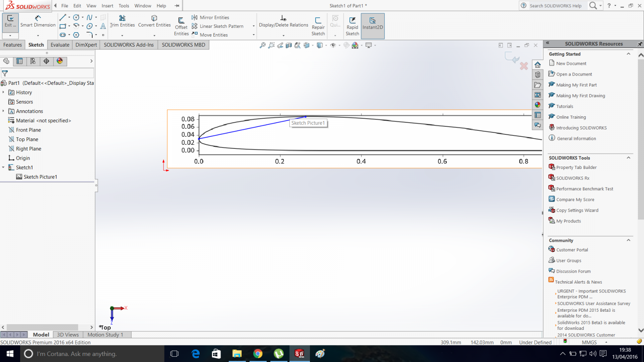Choose the Sketch Fillet tool
The width and height of the screenshot is (644, 362).
pos(90,35)
